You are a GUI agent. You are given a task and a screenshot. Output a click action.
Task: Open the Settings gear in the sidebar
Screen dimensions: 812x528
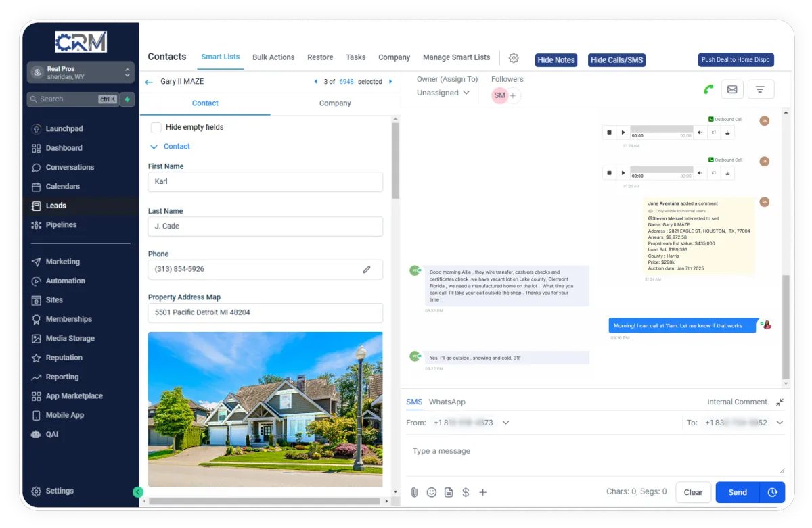pos(37,491)
